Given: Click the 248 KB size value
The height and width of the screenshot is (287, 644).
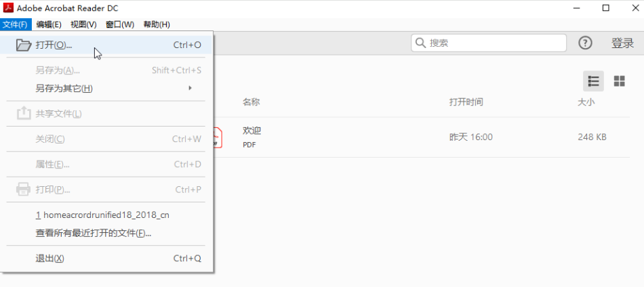Looking at the screenshot, I should click(592, 137).
